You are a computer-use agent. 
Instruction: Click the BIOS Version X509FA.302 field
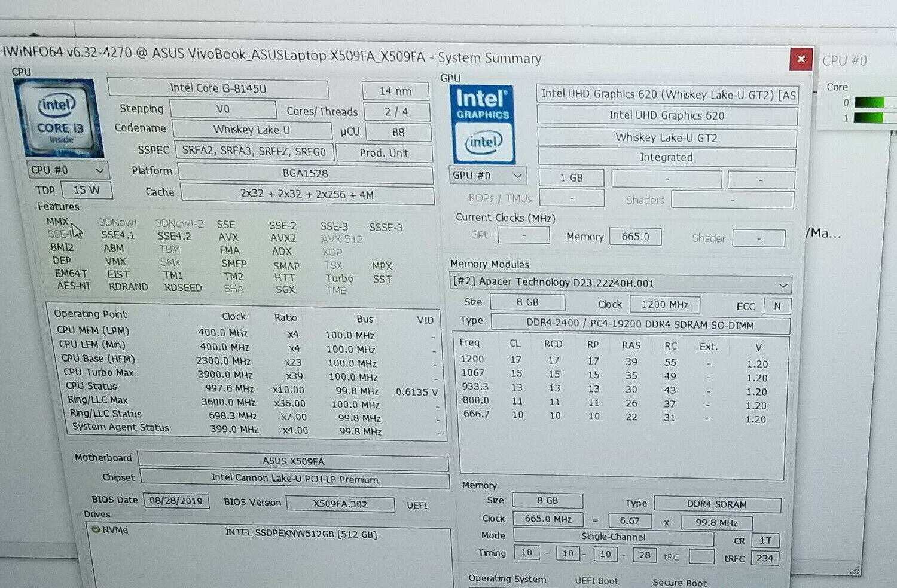tap(340, 504)
